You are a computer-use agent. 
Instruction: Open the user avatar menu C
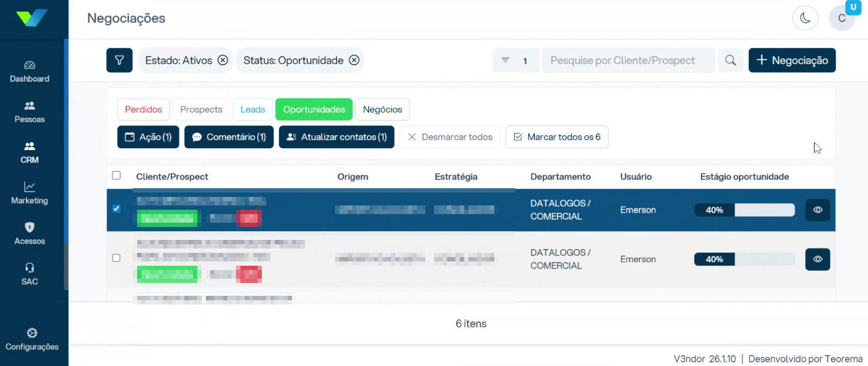pyautogui.click(x=842, y=18)
